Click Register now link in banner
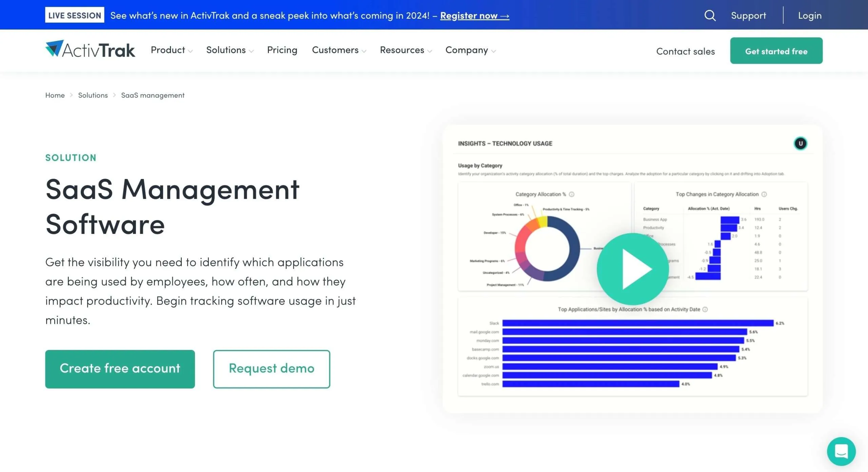This screenshot has height=472, width=868. pyautogui.click(x=475, y=16)
